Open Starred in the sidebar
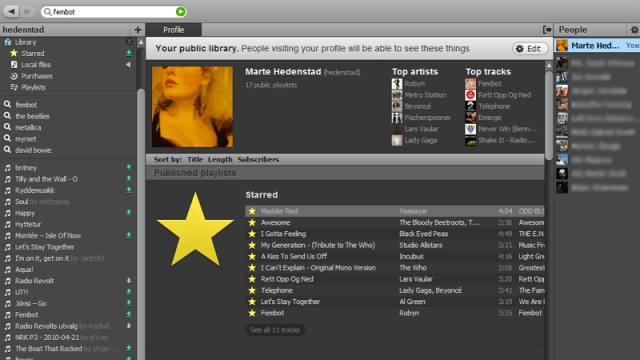The image size is (640, 360). (x=33, y=53)
